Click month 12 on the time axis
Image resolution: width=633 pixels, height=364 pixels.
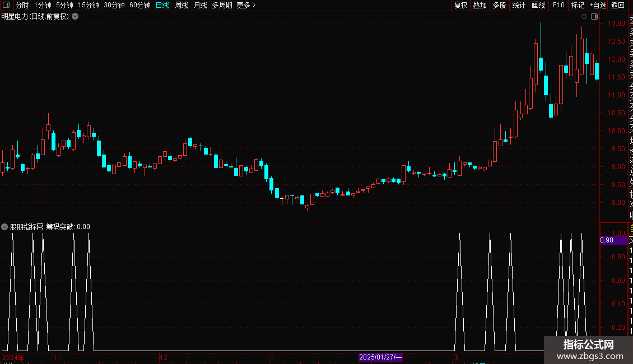point(164,357)
